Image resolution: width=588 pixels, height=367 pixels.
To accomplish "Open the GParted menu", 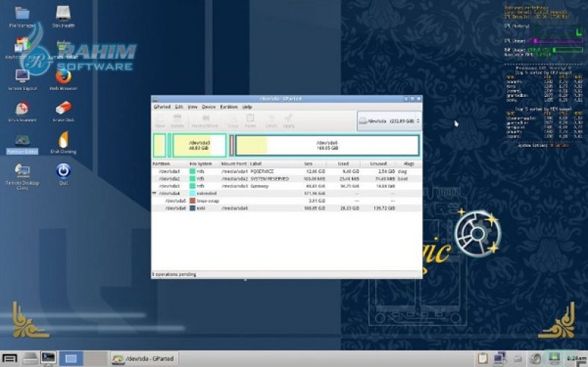I will [x=162, y=107].
